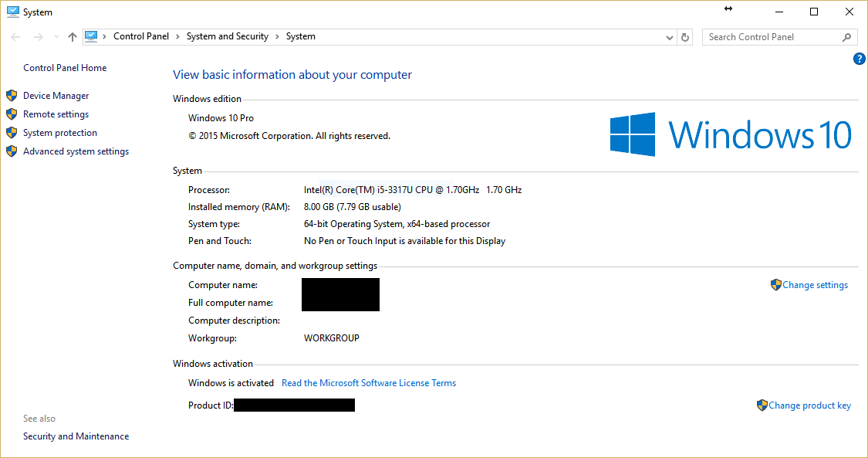Click Windows is activated text
The width and height of the screenshot is (868, 458).
[231, 382]
